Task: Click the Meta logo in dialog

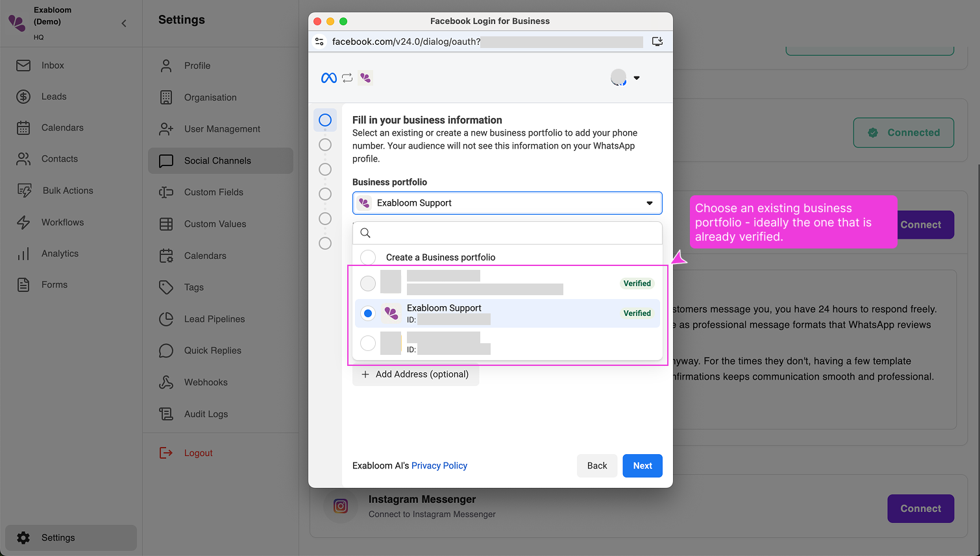Action: (x=329, y=78)
